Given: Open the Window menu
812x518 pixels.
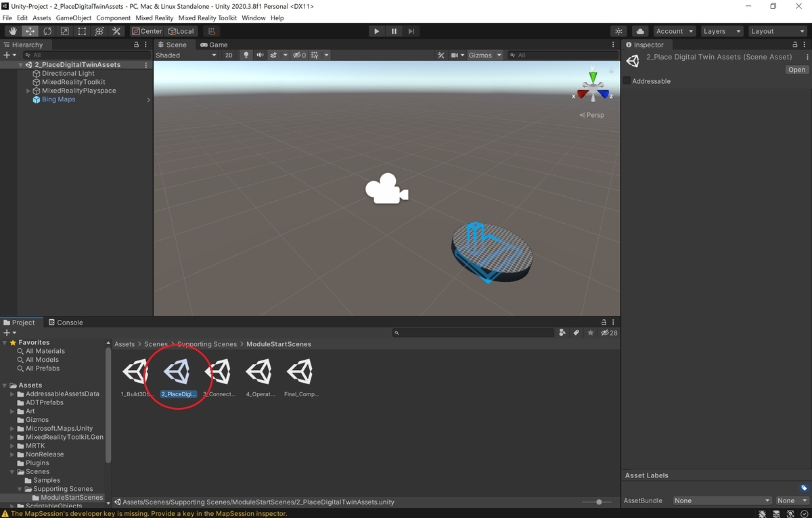Looking at the screenshot, I should [254, 18].
